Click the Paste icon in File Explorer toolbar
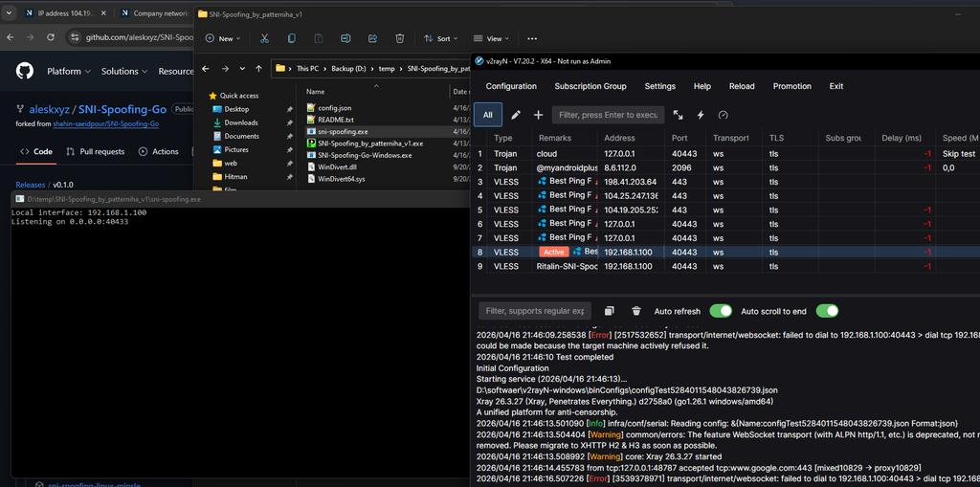Viewport: 980px width, 487px height. (319, 38)
